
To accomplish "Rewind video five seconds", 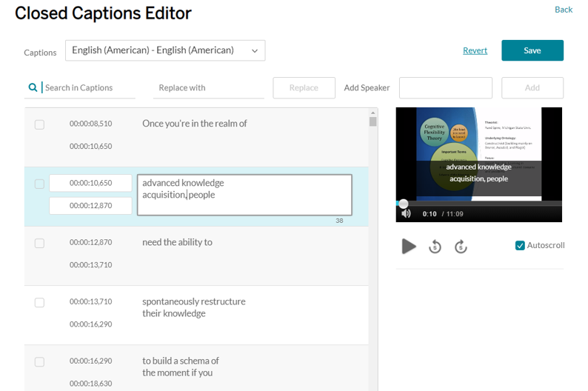I will tap(435, 247).
